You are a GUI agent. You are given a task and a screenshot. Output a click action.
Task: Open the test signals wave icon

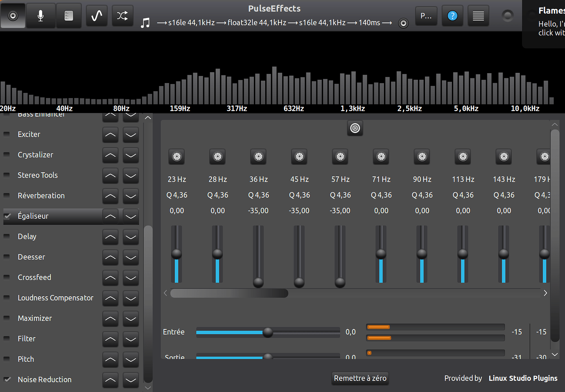97,16
